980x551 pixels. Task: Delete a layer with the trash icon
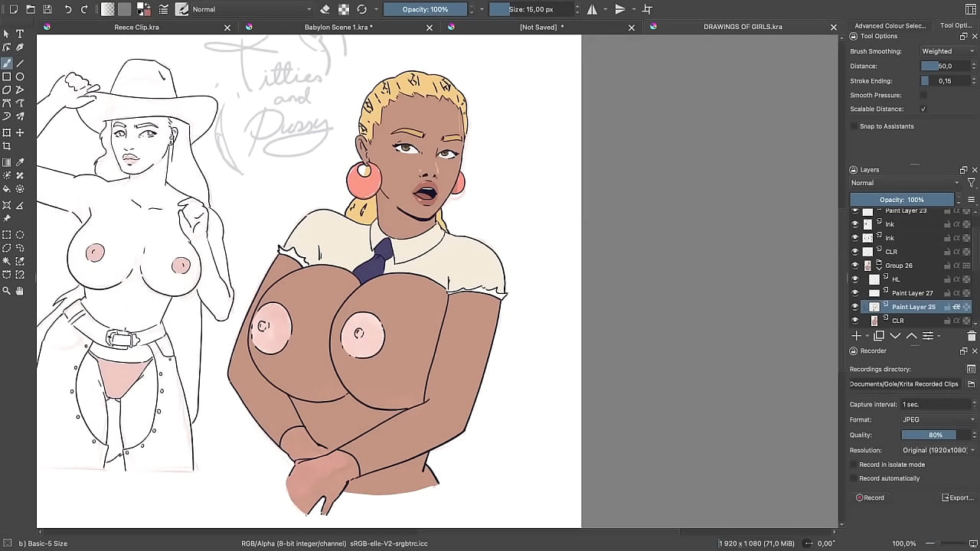click(x=972, y=336)
